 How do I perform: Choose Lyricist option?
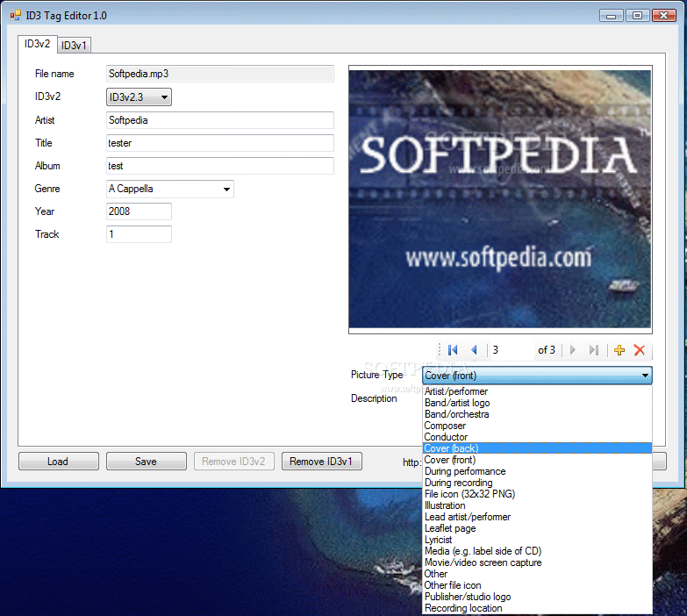tap(537, 540)
